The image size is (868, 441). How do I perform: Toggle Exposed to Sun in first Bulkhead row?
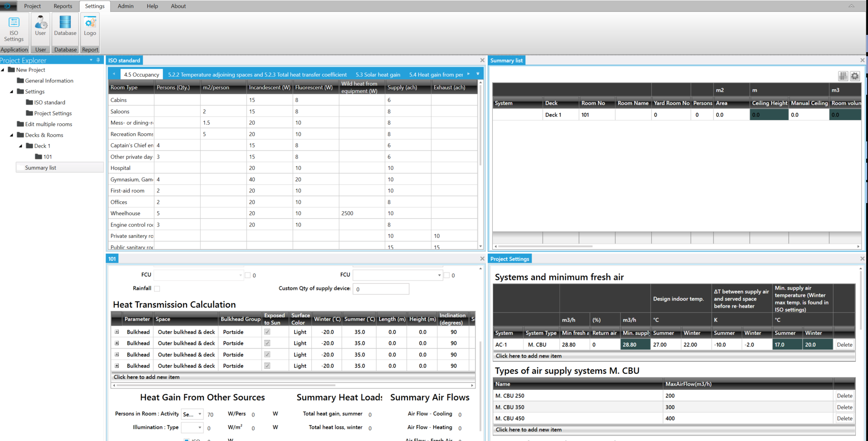click(x=267, y=332)
